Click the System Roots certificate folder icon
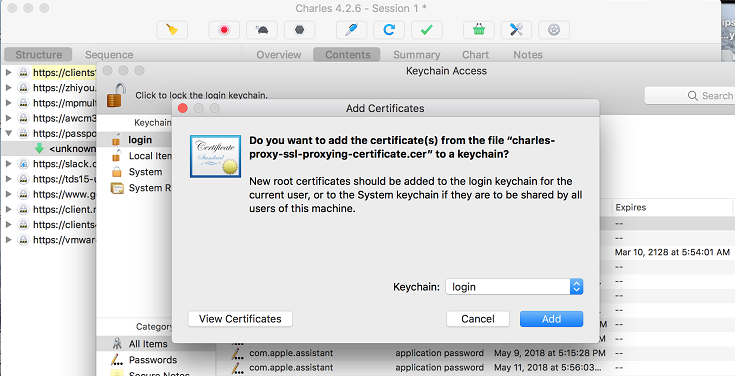Viewport: 735px width, 376px height. [116, 188]
